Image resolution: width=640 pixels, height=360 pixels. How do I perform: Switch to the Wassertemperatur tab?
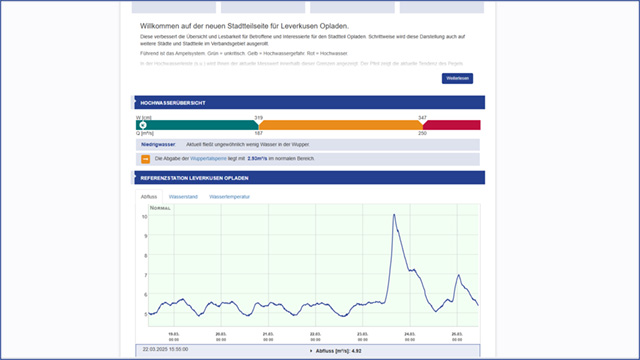pyautogui.click(x=229, y=197)
